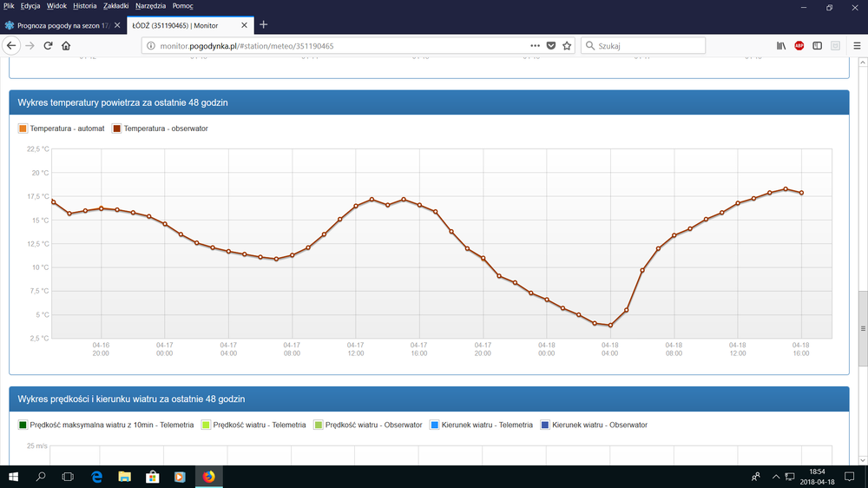Click scrollbar down arrow
The image size is (868, 488).
pos(863,460)
